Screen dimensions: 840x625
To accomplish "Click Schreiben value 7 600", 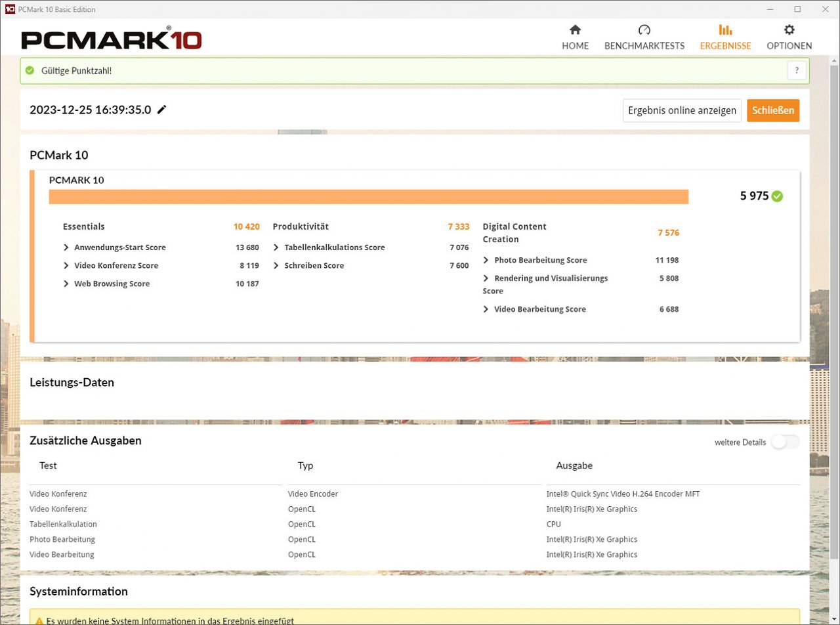I will click(459, 265).
